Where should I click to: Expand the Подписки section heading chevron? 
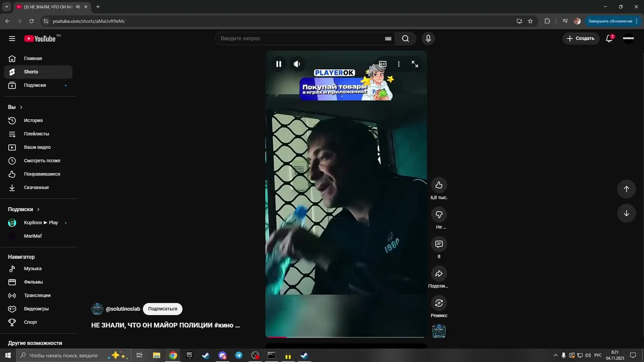[38, 210]
